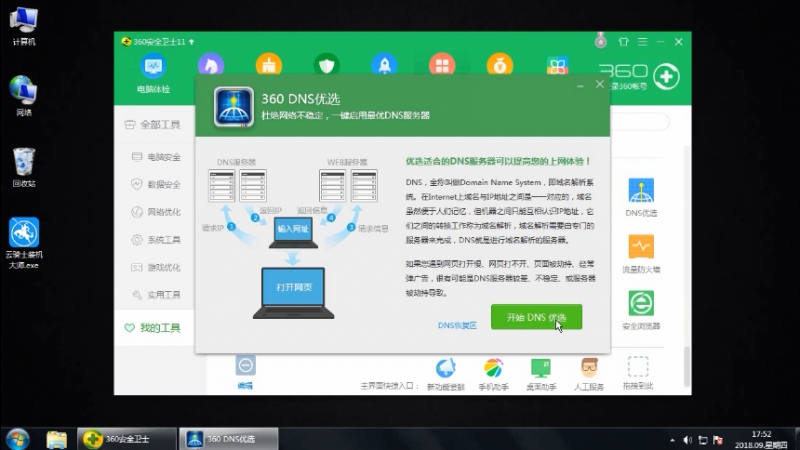800x450 pixels.
Task: Open the volume tray icon
Action: point(687,440)
